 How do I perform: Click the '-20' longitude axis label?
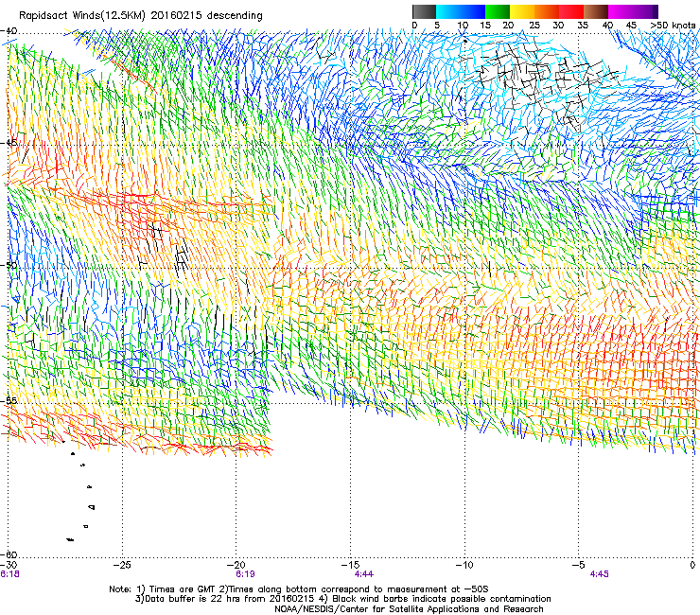(x=236, y=565)
